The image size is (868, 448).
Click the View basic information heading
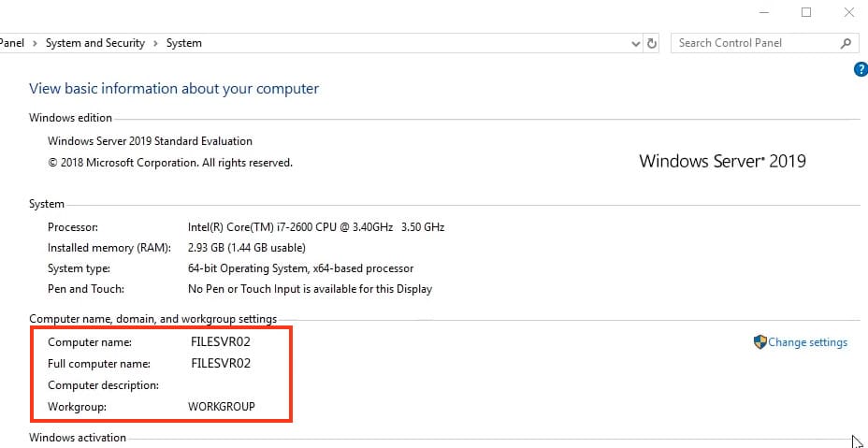tap(174, 89)
